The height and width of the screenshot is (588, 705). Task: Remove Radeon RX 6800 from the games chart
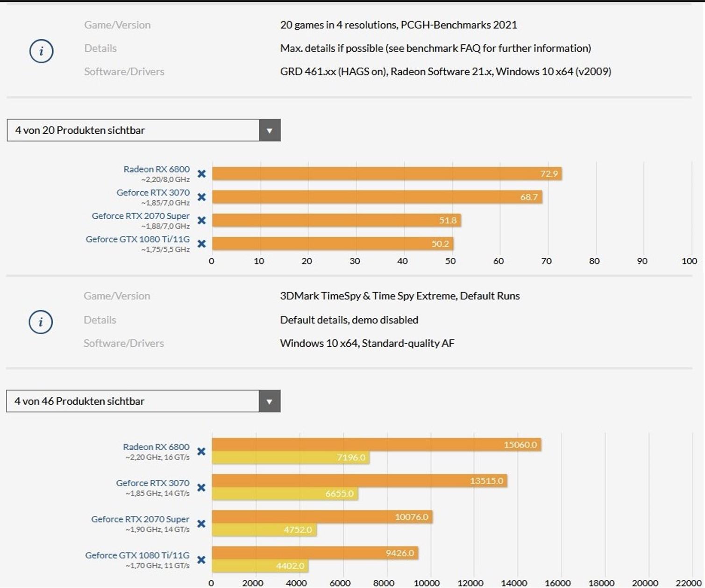point(201,174)
